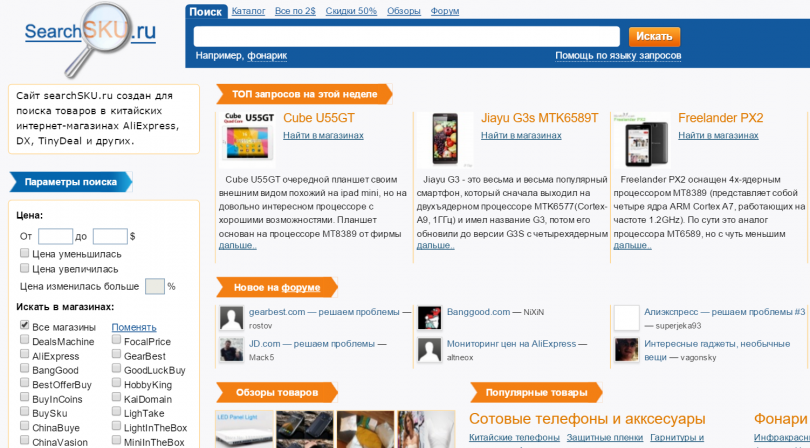Open the 'Каталог' tab
Screen dimensions: 810x448
click(248, 11)
